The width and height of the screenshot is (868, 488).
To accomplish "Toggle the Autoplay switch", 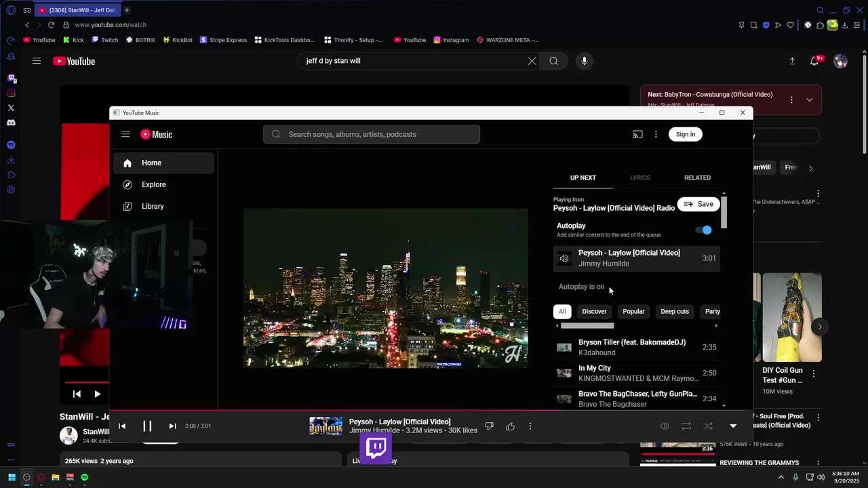I will [x=704, y=230].
